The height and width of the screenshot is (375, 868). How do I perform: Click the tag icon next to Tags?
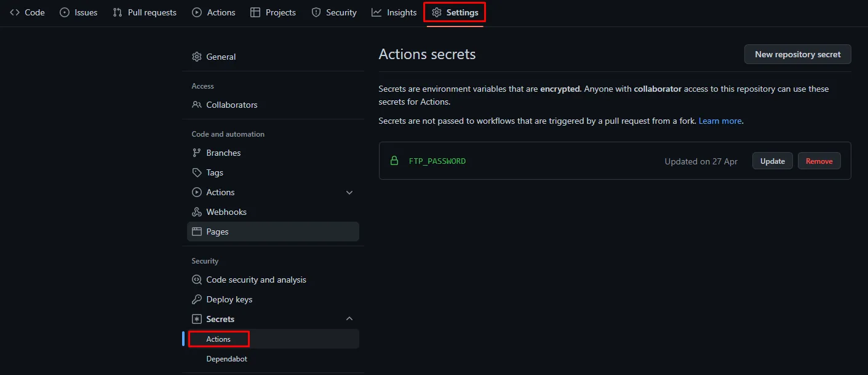(x=197, y=172)
